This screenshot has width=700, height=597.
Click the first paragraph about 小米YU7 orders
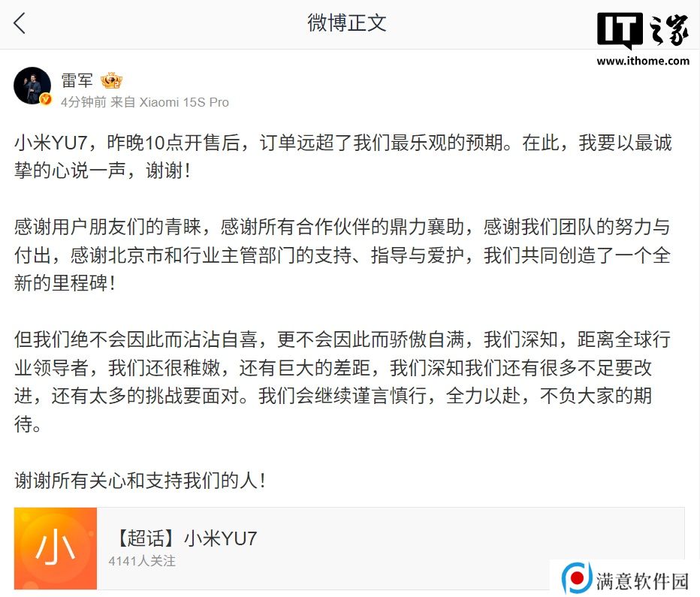point(342,156)
